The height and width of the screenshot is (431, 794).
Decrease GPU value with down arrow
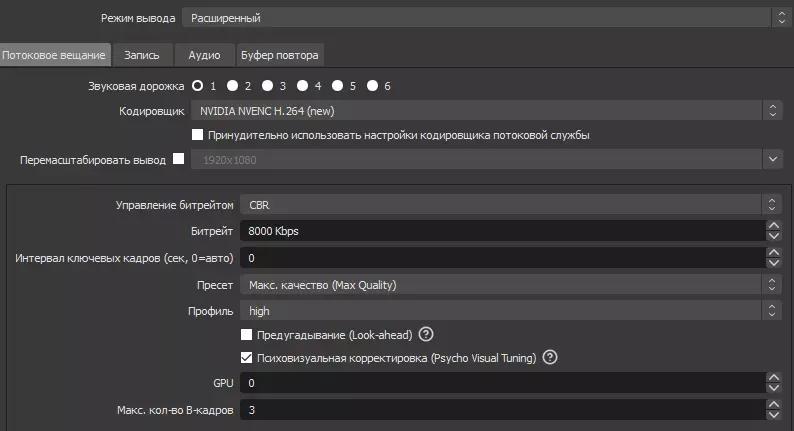(x=773, y=389)
